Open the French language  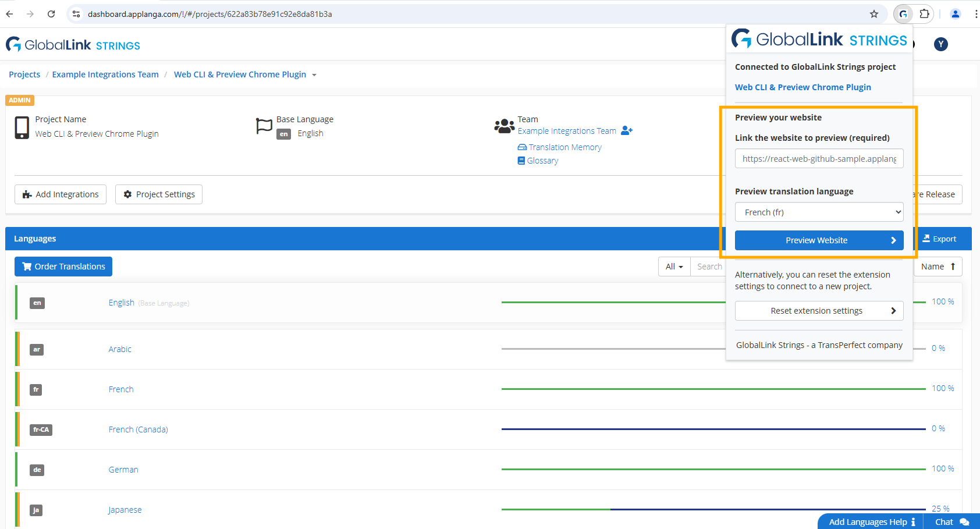click(121, 389)
